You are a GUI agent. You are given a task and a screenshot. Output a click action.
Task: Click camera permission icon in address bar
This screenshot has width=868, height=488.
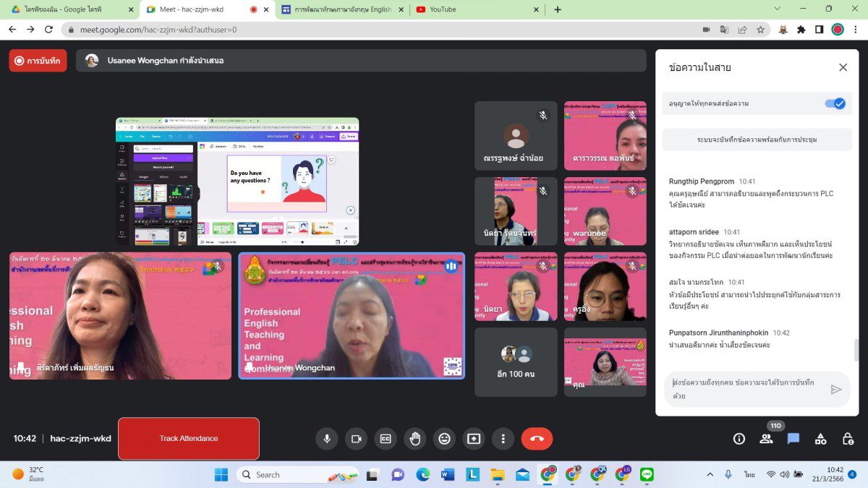click(x=706, y=30)
